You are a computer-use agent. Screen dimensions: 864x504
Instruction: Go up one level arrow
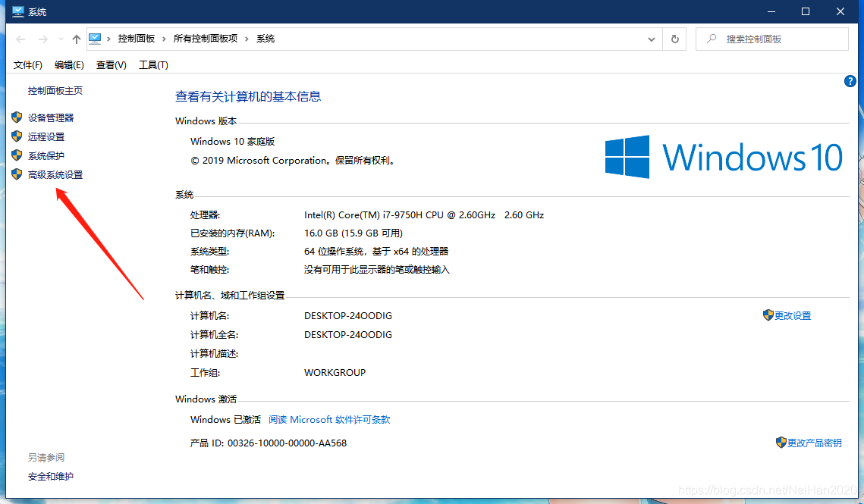[77, 39]
